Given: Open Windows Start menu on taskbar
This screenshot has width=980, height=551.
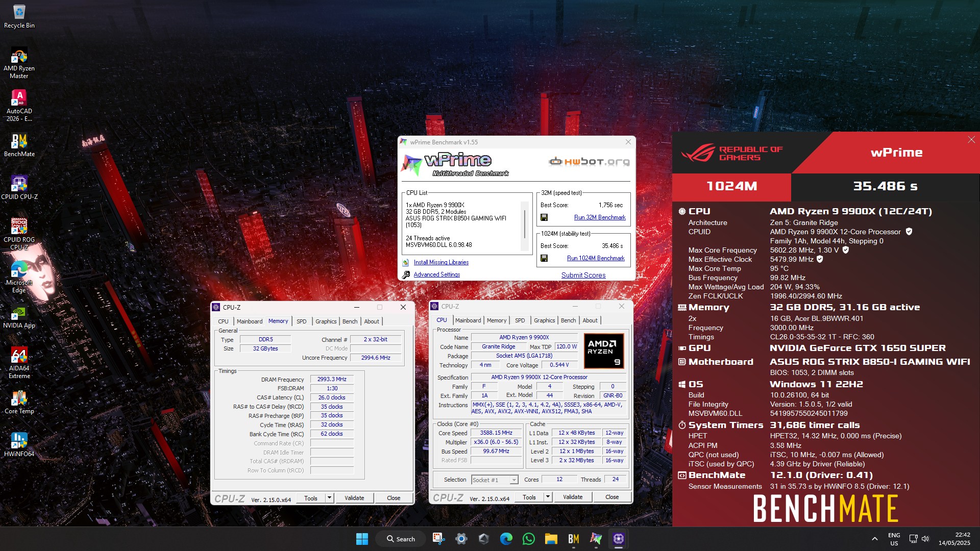Looking at the screenshot, I should click(362, 539).
